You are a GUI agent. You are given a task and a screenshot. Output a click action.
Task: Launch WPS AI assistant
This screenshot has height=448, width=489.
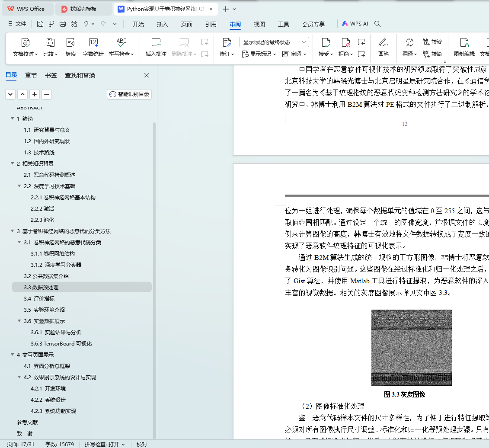pyautogui.click(x=355, y=24)
